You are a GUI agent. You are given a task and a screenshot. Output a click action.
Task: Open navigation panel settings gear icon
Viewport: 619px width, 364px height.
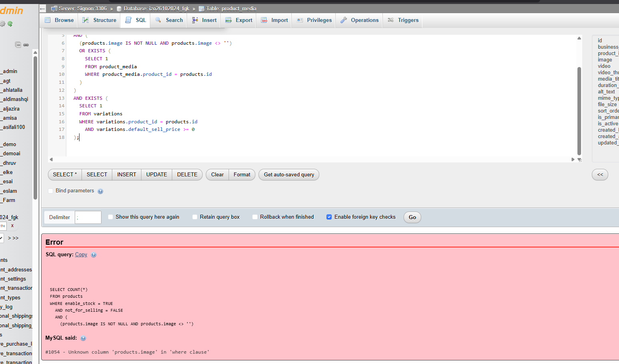coord(2,24)
